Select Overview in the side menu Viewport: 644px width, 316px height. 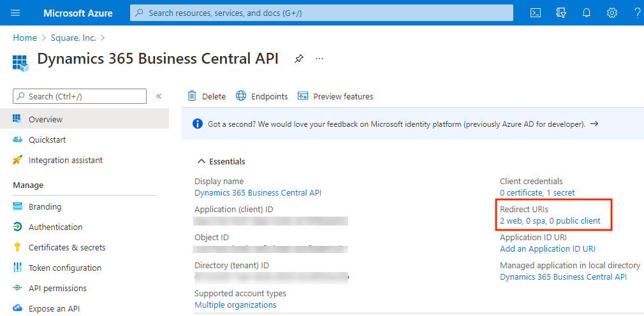[x=84, y=119]
